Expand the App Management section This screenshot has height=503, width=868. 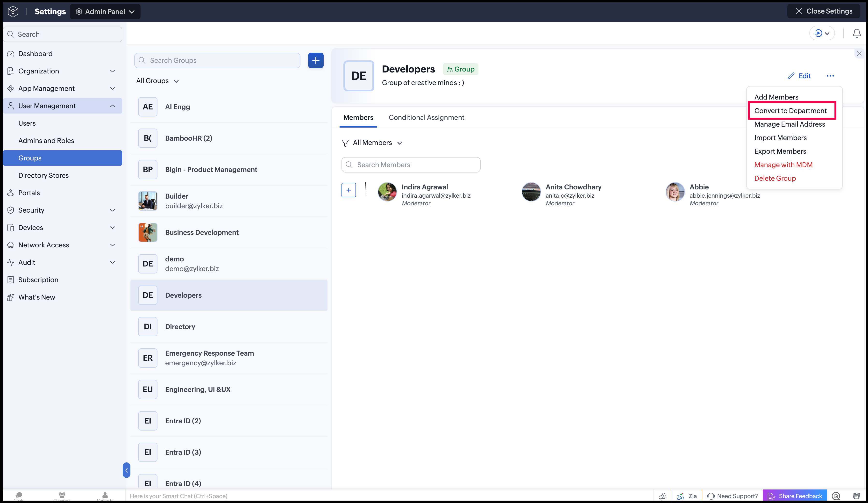coord(63,88)
